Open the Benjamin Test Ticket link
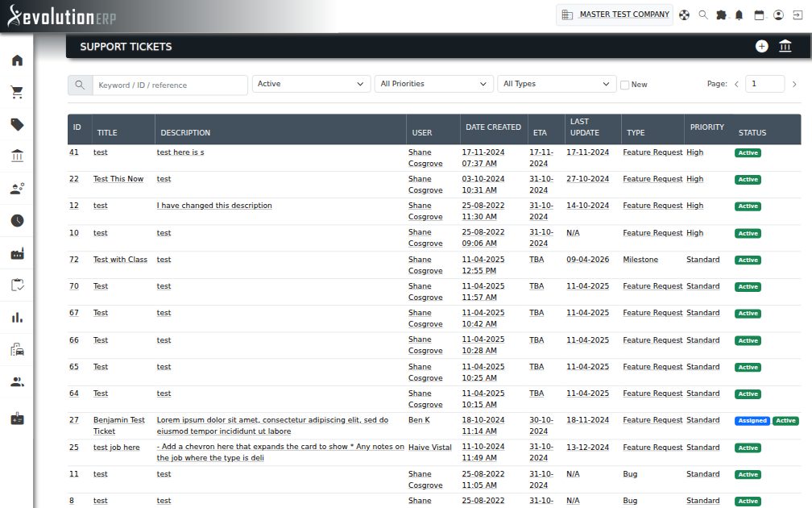Image resolution: width=812 pixels, height=508 pixels. click(x=119, y=426)
